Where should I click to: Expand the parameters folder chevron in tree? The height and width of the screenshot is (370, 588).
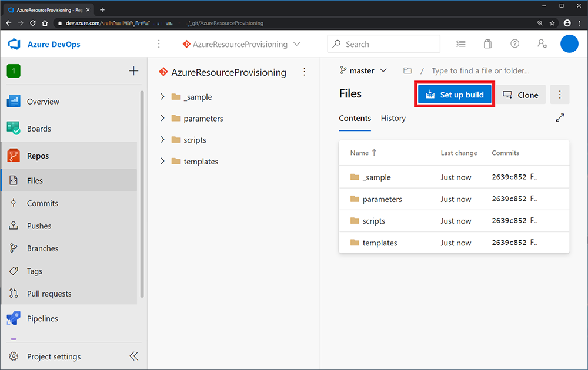coord(162,118)
